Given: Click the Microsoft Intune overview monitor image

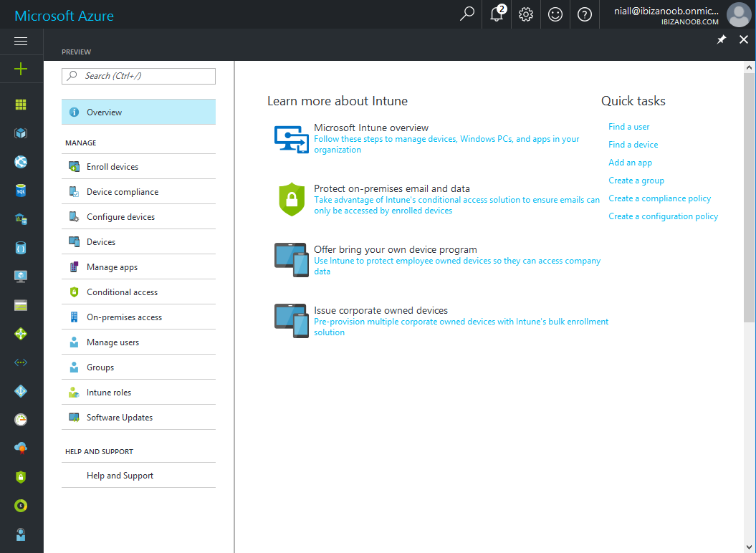Looking at the screenshot, I should [291, 139].
